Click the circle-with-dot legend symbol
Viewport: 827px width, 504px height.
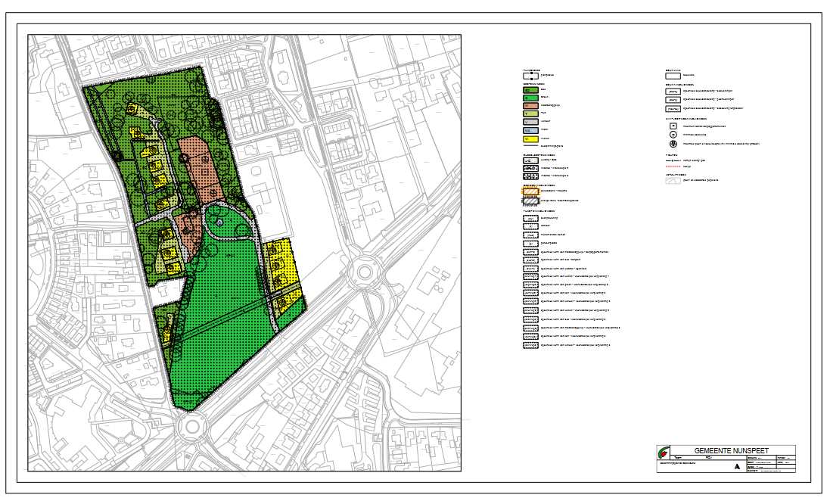pos(672,134)
